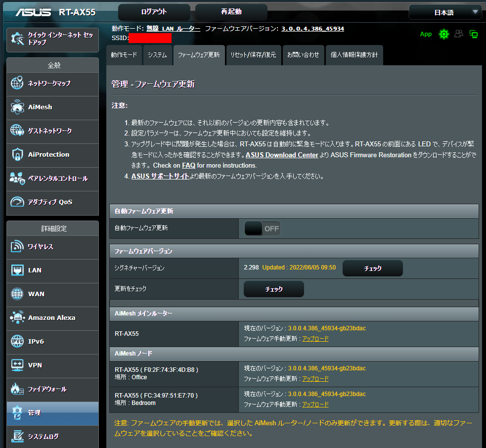Click チェック button for 更新をチェック row
Viewport: 486px width, 448px height.
coord(274,289)
